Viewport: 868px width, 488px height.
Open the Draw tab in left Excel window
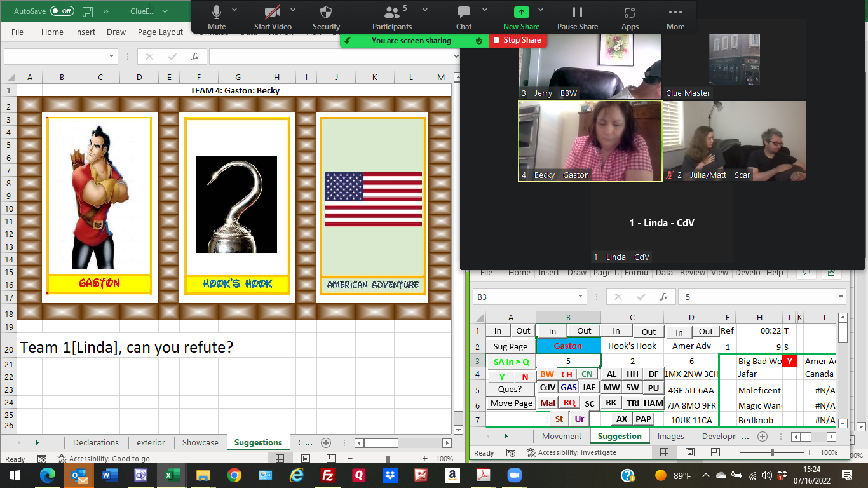coord(116,32)
